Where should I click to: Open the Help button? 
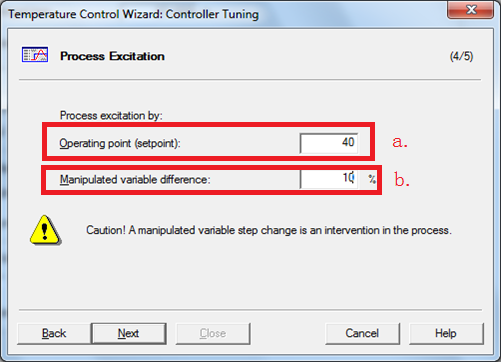coord(446,333)
